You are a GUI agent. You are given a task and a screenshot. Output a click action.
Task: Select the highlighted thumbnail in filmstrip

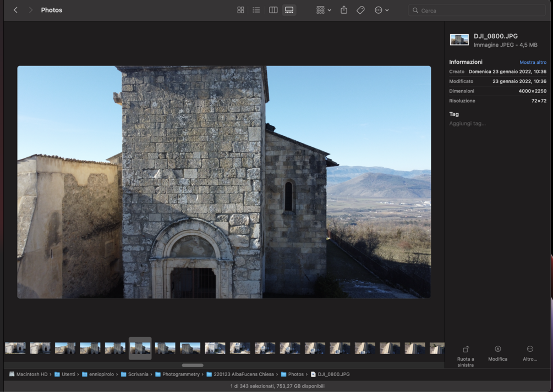tap(140, 348)
